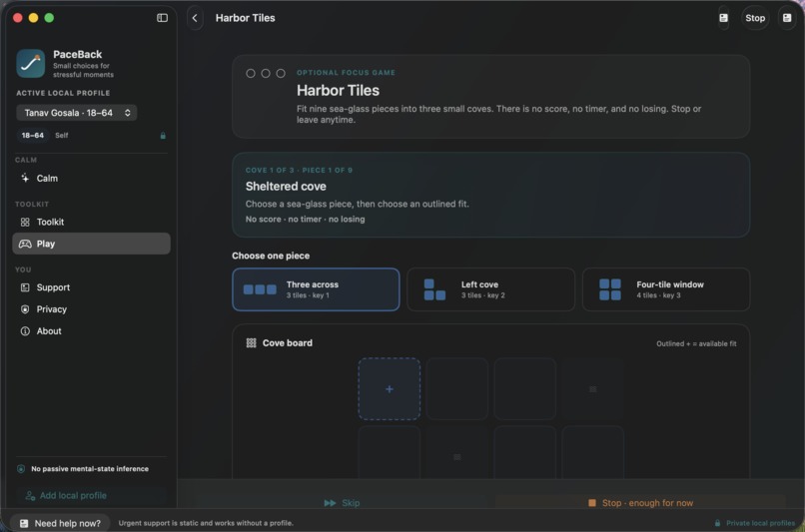Click the About info icon
Image resolution: width=805 pixels, height=532 pixels.
[25, 331]
